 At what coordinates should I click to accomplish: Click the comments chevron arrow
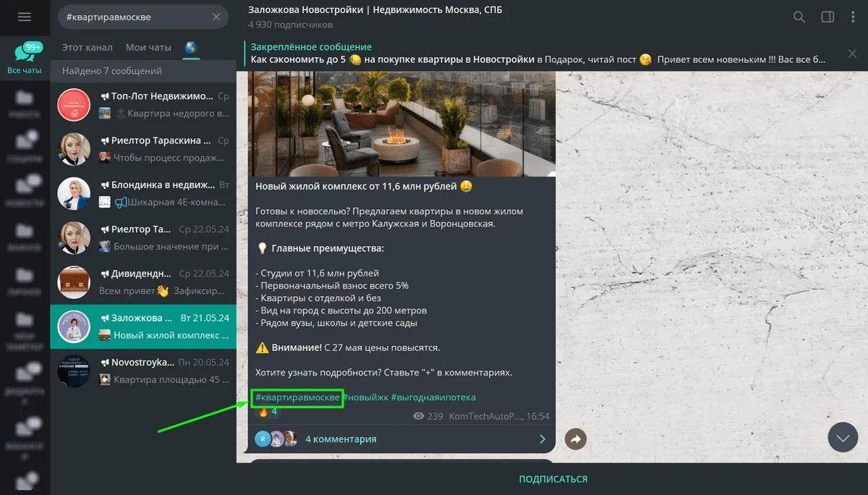click(x=542, y=439)
